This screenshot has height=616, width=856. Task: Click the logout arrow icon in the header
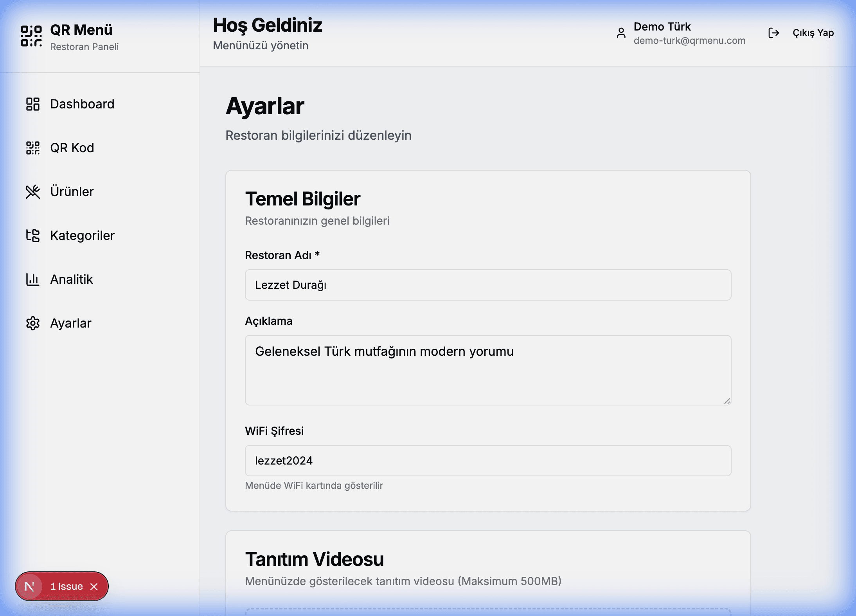coord(773,33)
